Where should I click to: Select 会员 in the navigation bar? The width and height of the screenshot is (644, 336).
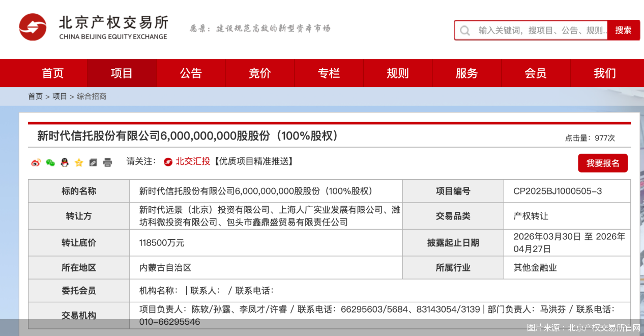tap(536, 73)
